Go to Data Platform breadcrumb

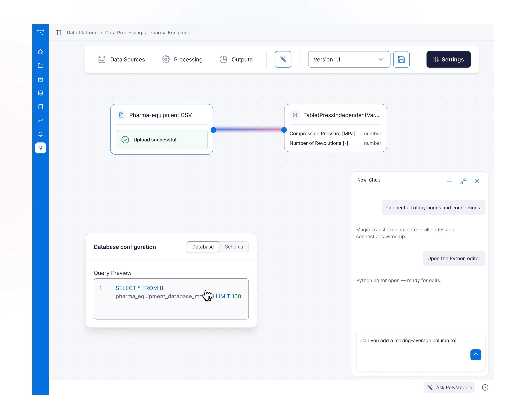coord(82,33)
